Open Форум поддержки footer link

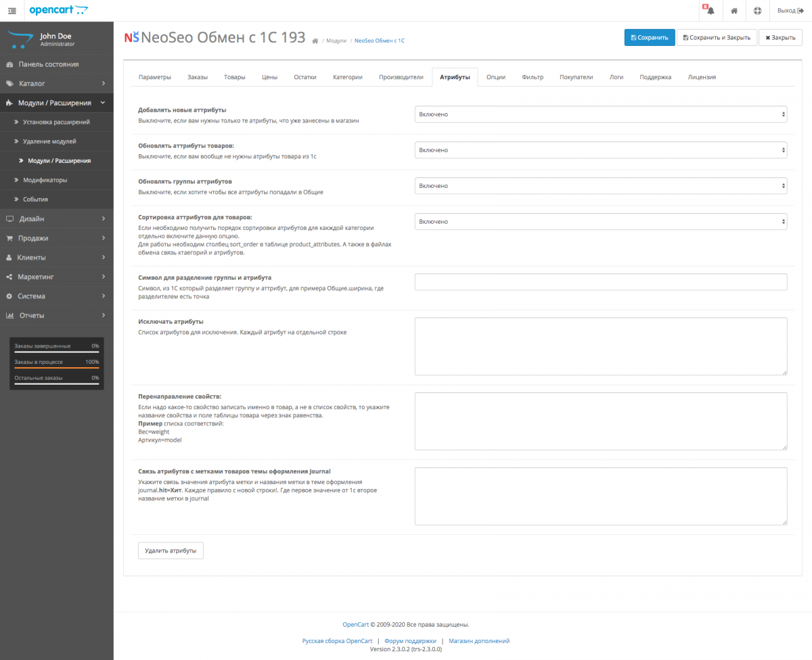(x=410, y=641)
